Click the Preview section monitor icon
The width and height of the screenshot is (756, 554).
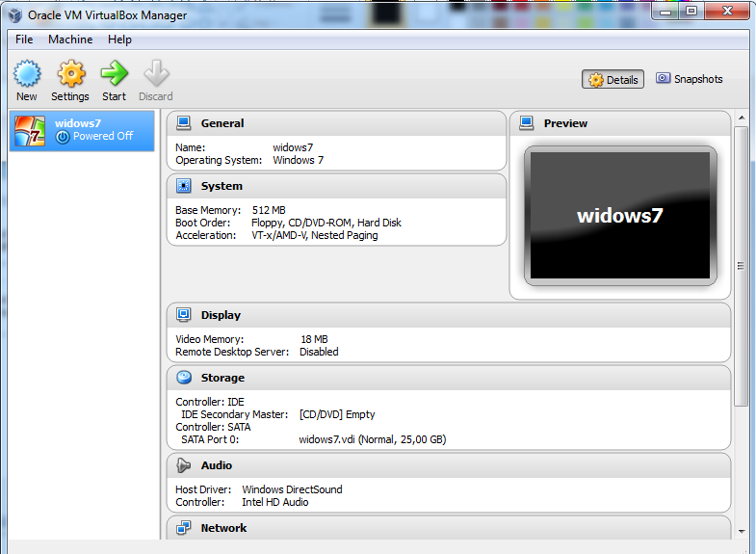pyautogui.click(x=527, y=123)
